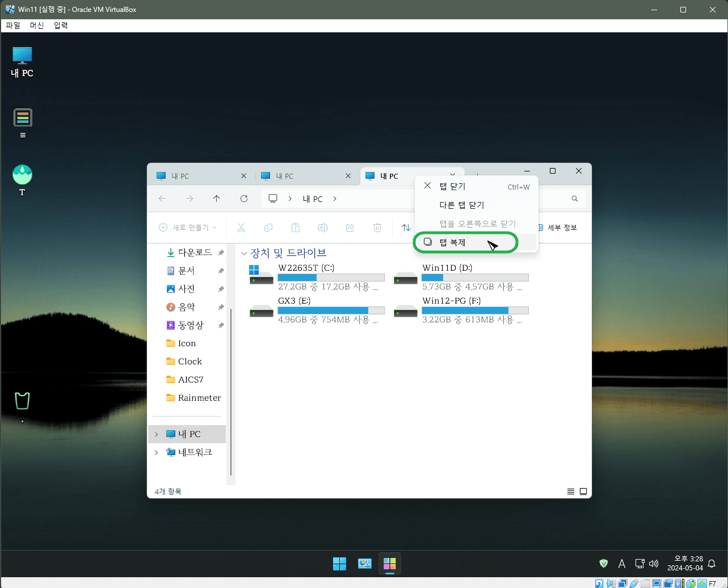Collapse the 장치 및 드라이브 group

[244, 253]
